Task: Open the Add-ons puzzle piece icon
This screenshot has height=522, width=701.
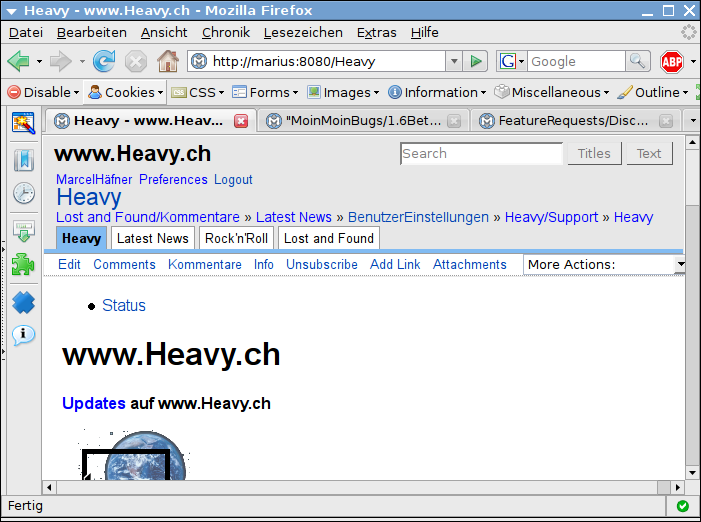Action: click(23, 265)
